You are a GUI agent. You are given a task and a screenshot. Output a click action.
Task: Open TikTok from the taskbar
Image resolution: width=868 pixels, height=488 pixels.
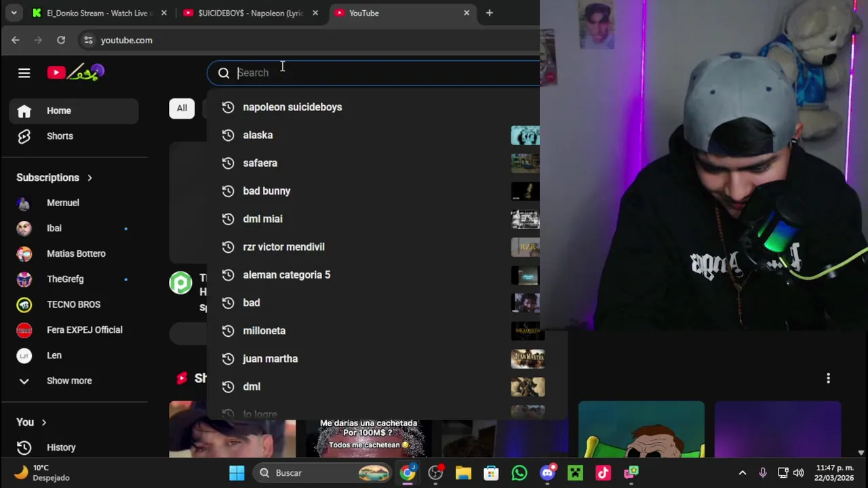point(603,472)
